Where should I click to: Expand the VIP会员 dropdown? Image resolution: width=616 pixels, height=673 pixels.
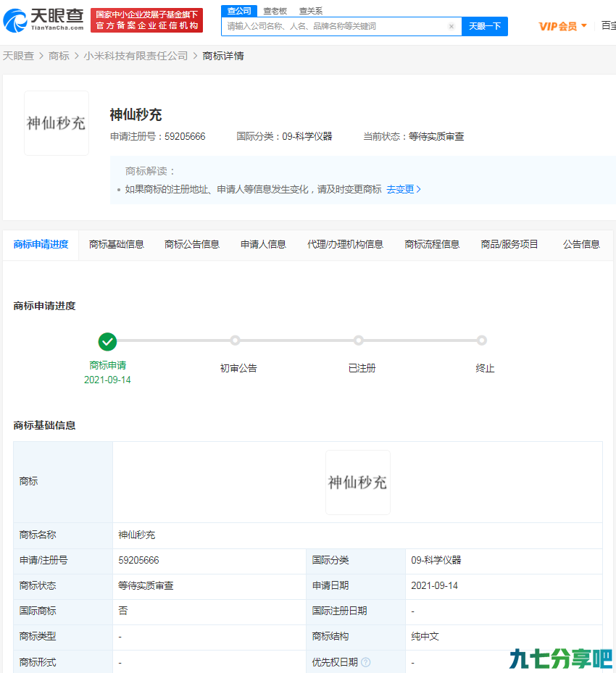563,26
